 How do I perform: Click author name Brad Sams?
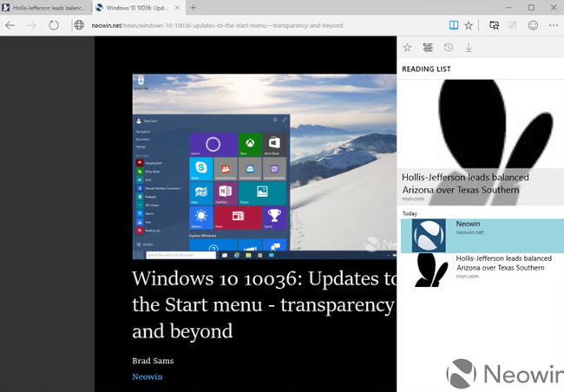point(153,361)
